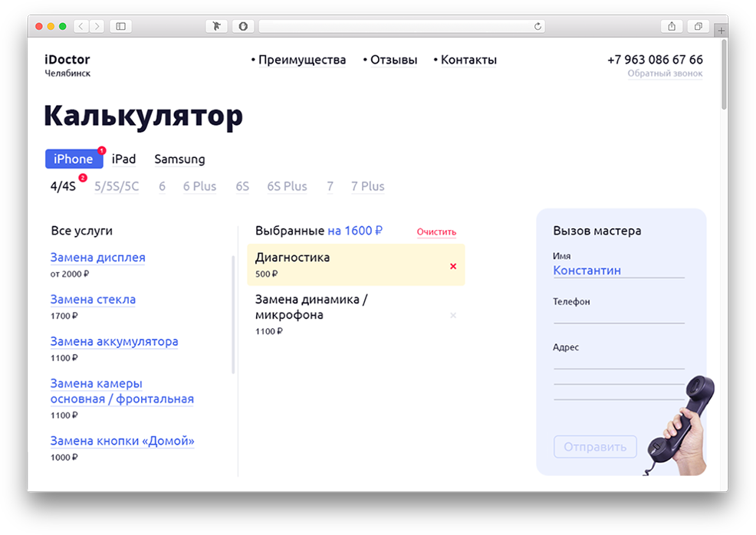Open the round extension icon beside address bar

(x=243, y=26)
